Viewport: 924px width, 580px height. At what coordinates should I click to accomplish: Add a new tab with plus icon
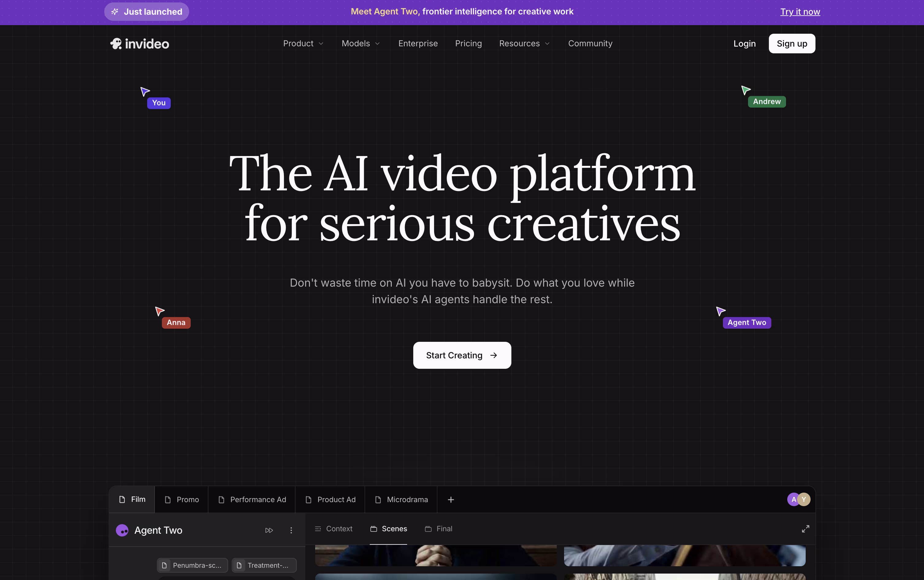point(451,499)
